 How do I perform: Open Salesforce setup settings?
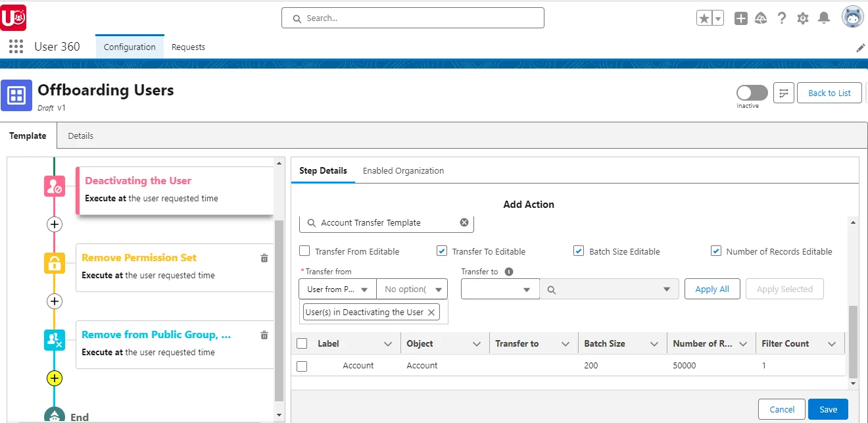[x=803, y=17]
